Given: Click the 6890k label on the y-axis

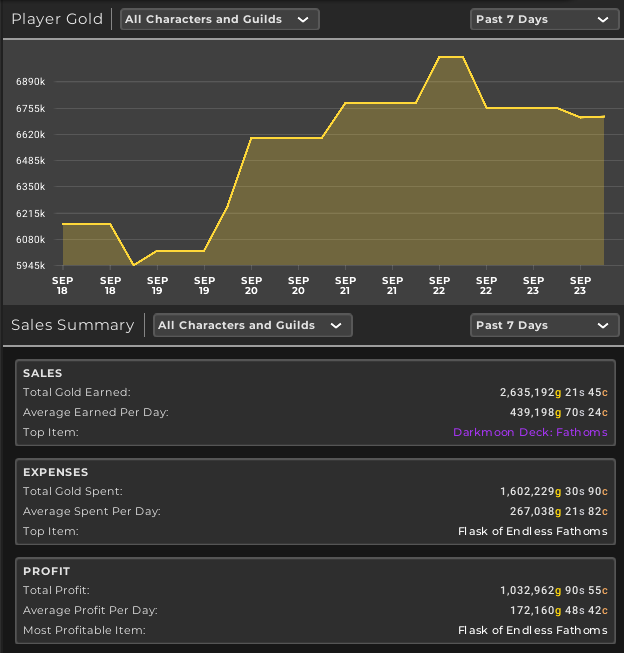Looking at the screenshot, I should pyautogui.click(x=31, y=81).
